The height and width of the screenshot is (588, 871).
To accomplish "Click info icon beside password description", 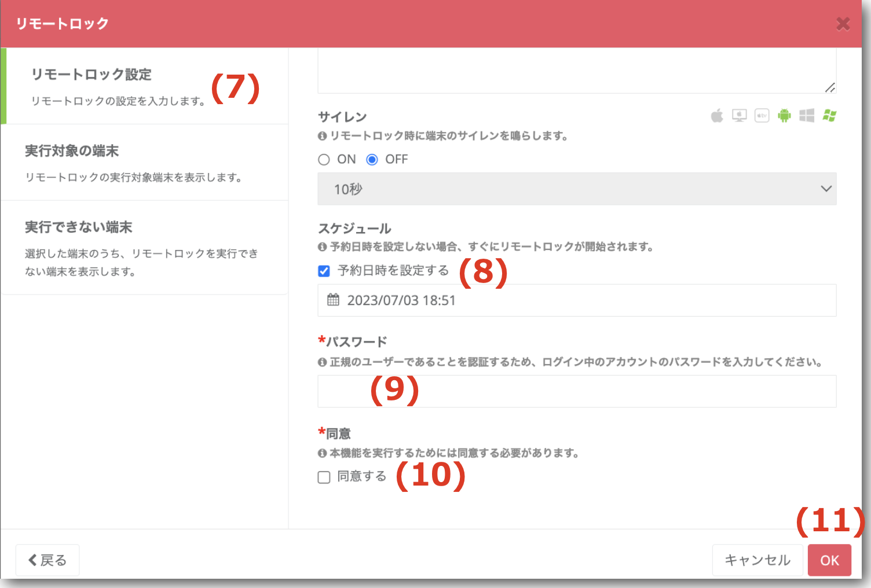I will [323, 362].
